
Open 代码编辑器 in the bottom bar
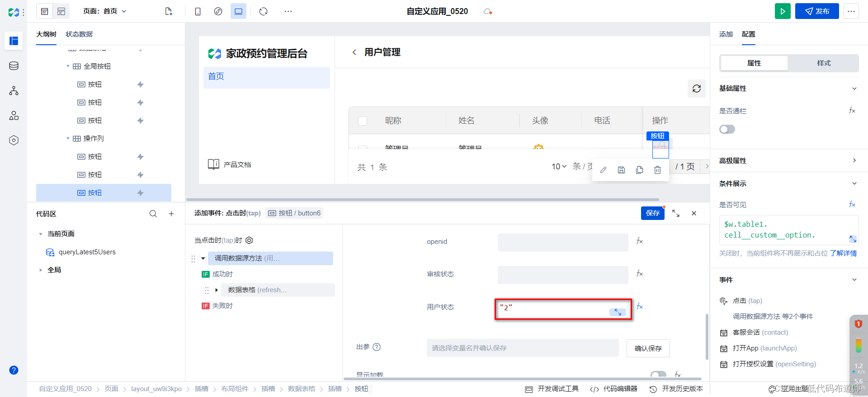pos(614,389)
